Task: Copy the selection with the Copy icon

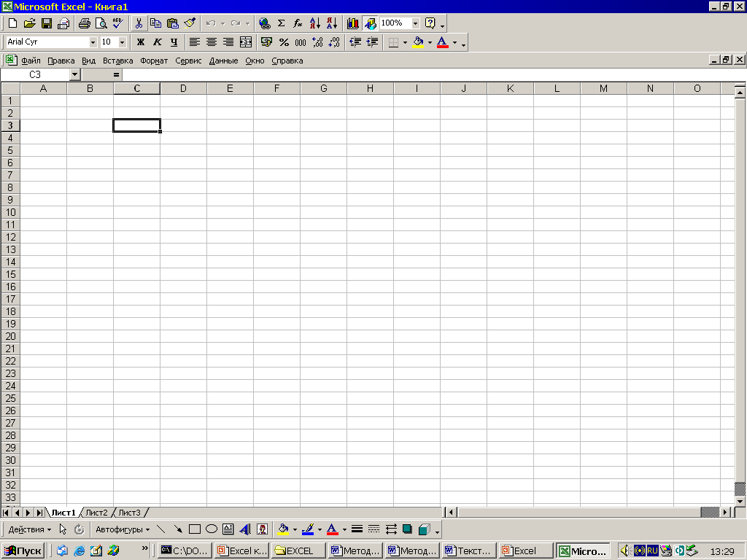Action: coord(156,23)
